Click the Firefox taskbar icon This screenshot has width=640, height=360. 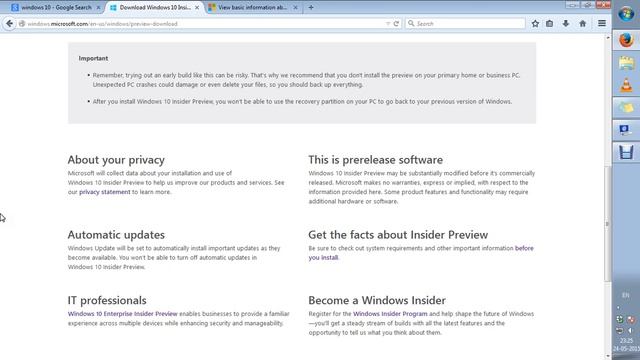[626, 40]
